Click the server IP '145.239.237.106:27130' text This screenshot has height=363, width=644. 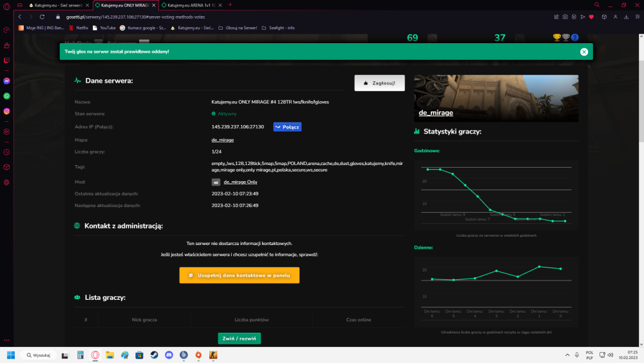(x=238, y=127)
